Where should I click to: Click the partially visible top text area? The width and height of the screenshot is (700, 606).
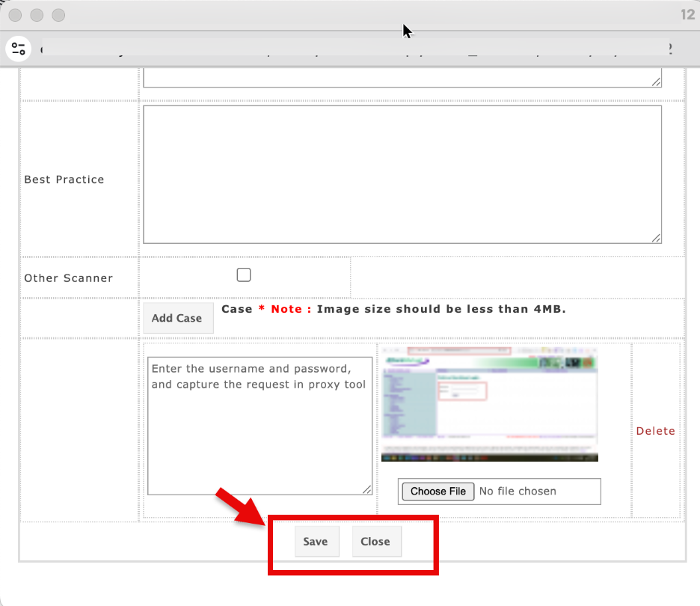pos(402,78)
